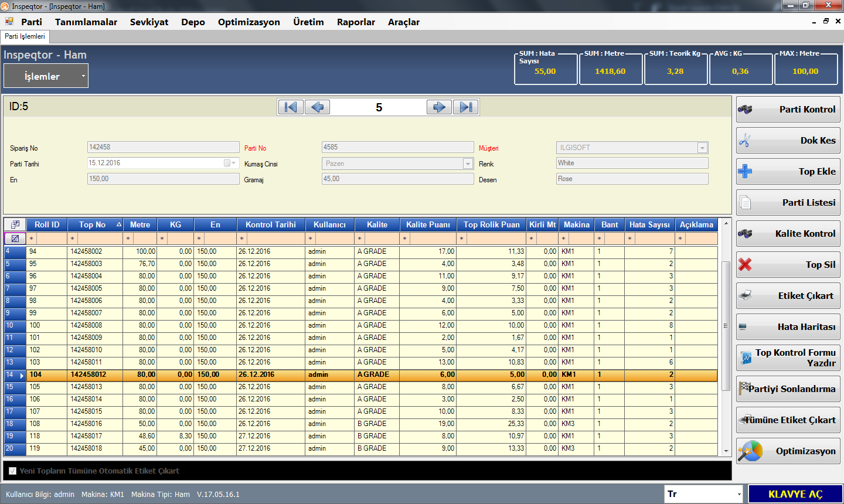
Task: Jump to the last record
Action: [466, 107]
